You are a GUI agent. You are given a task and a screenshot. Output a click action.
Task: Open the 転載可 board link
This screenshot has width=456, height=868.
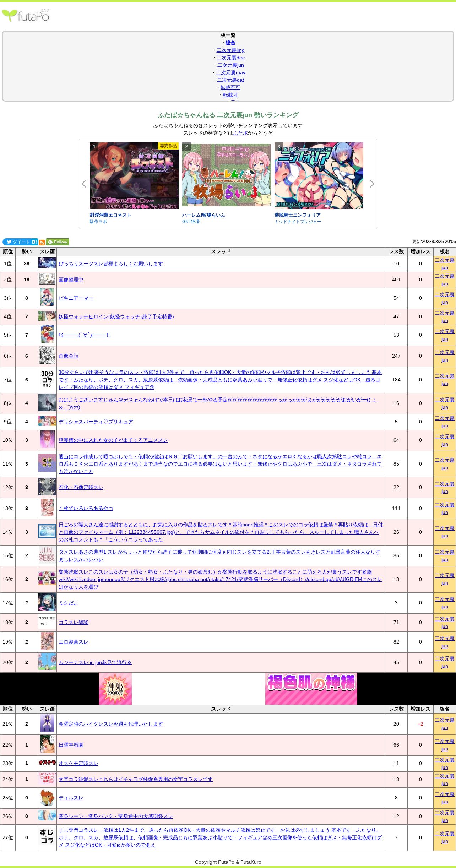coord(230,95)
